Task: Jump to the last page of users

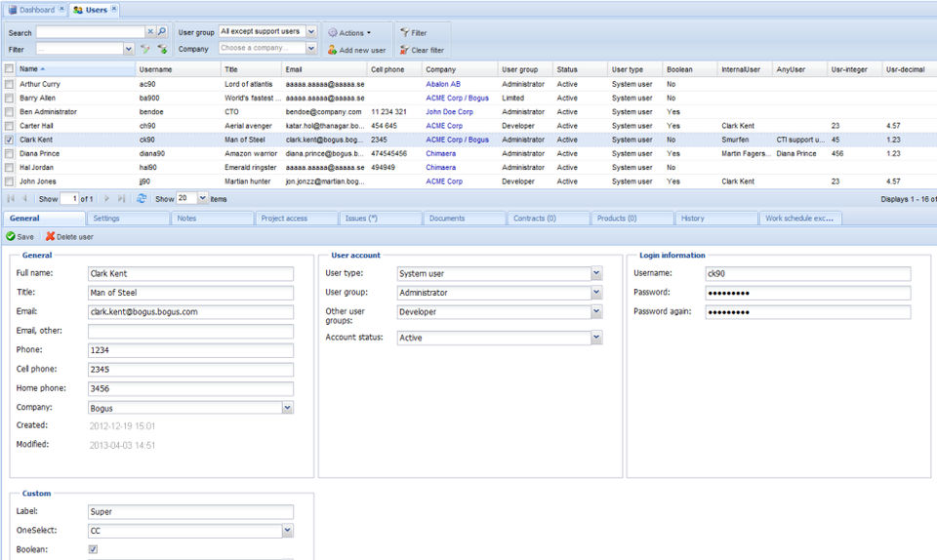Action: coord(121,198)
